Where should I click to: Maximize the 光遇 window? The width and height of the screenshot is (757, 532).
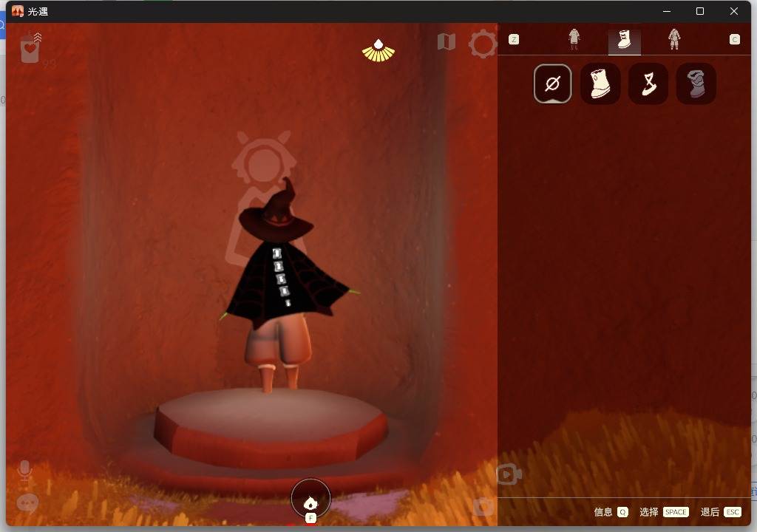pyautogui.click(x=700, y=11)
